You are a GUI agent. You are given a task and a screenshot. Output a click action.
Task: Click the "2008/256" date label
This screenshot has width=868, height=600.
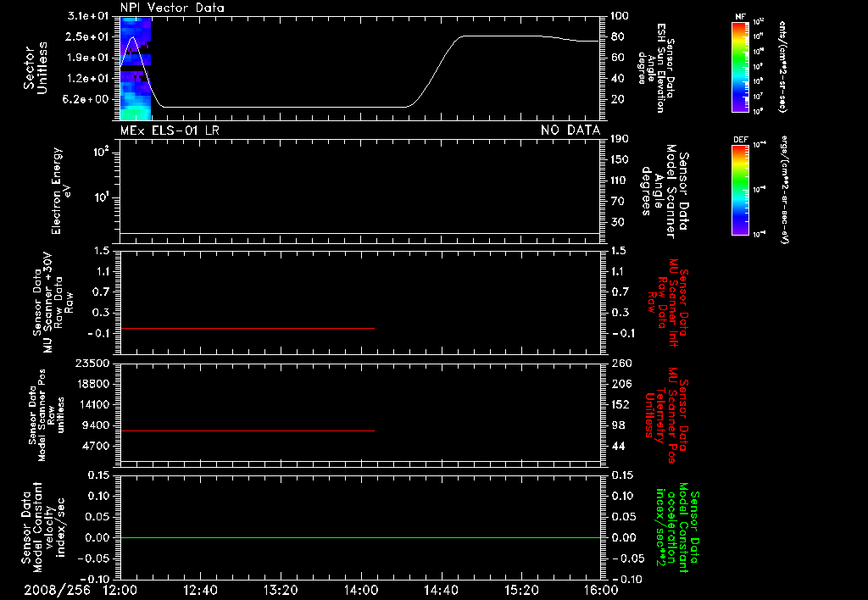click(57, 590)
